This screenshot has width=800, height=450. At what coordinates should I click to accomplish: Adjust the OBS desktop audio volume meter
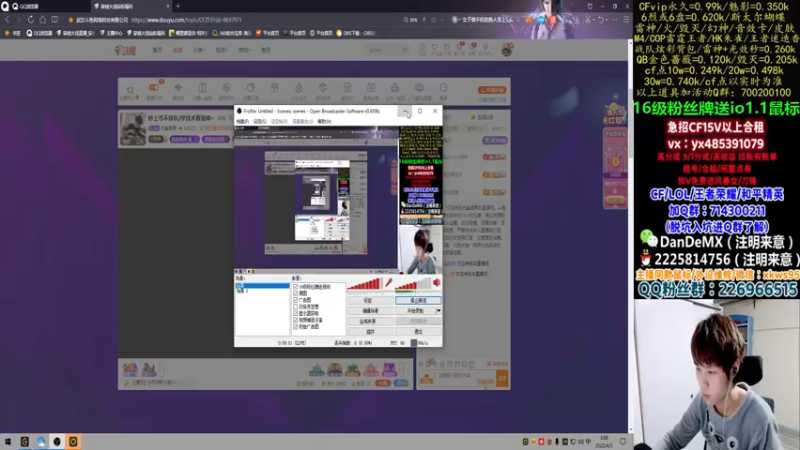(x=413, y=284)
